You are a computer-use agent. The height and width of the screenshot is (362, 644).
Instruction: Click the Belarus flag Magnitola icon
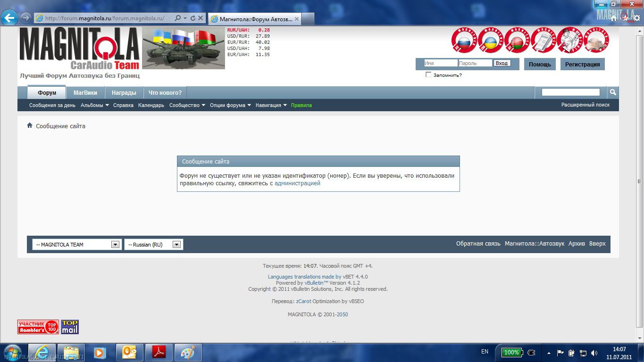tap(517, 41)
